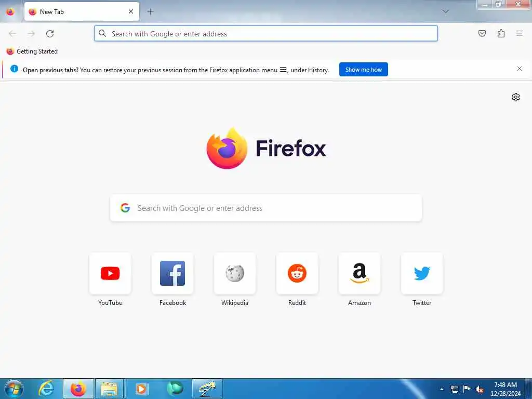Screen dimensions: 532x399
Task: Focus the top address bar field
Action: point(266,34)
